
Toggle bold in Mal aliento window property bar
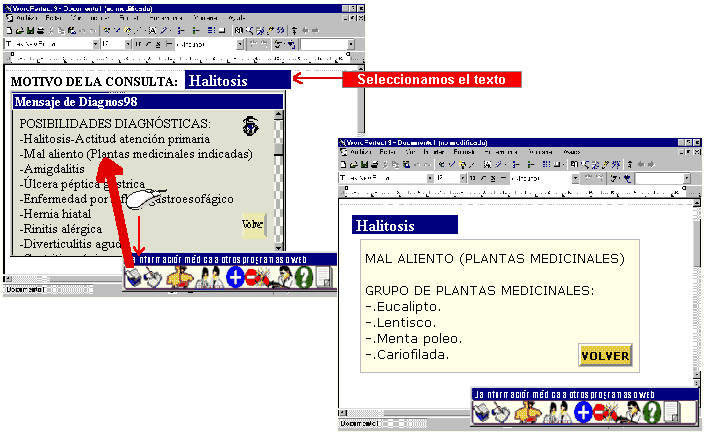(473, 178)
